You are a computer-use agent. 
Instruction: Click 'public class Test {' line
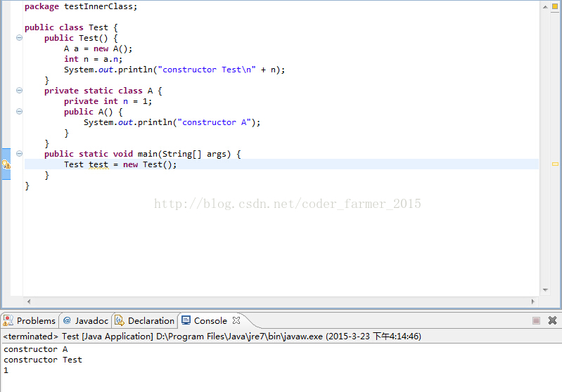(71, 27)
